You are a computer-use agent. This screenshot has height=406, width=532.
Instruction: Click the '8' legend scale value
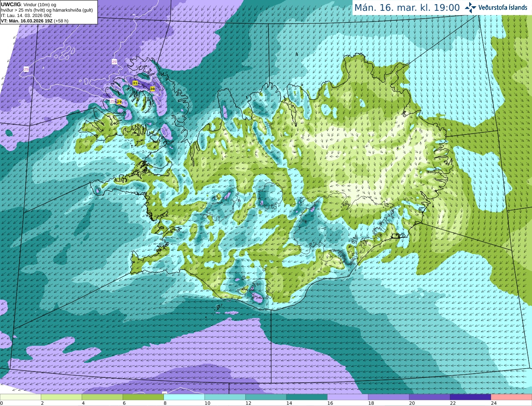(x=165, y=403)
